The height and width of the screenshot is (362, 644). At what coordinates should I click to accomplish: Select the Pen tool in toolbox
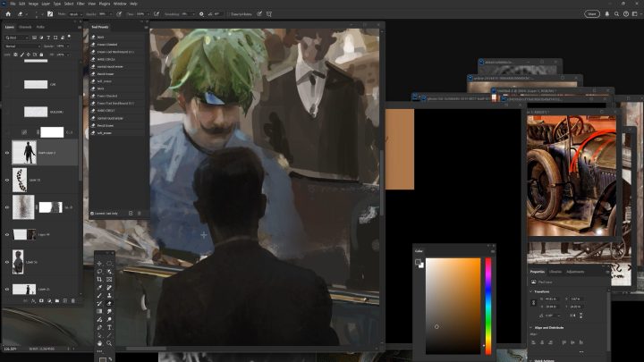(x=99, y=327)
